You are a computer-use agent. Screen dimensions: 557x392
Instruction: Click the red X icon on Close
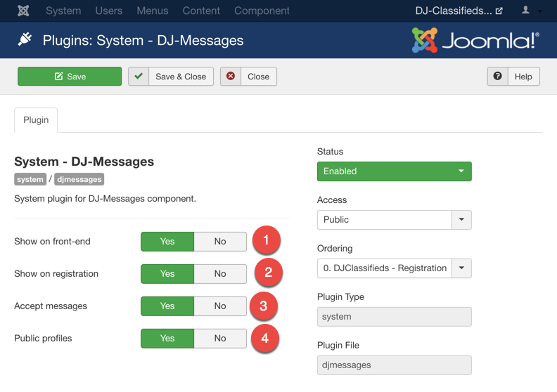pyautogui.click(x=231, y=76)
